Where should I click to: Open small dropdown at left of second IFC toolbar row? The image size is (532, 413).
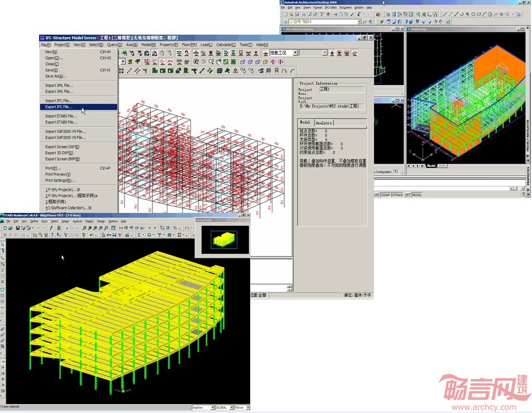click(x=123, y=62)
